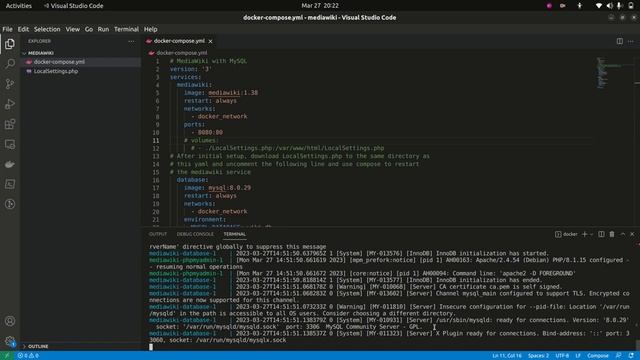Open the Selection menu
Viewport: 640px width, 360px height.
click(47, 29)
